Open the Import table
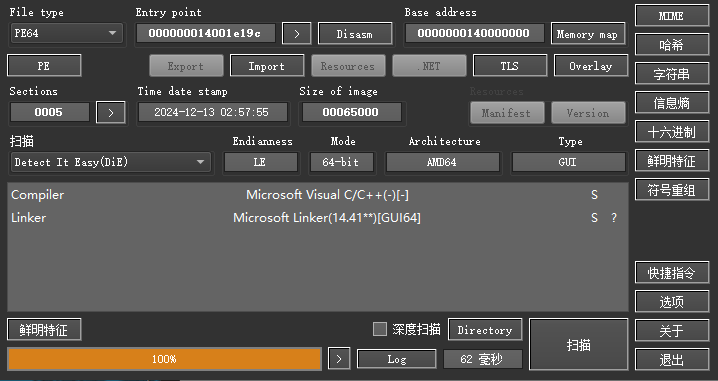This screenshot has width=718, height=381. point(267,66)
